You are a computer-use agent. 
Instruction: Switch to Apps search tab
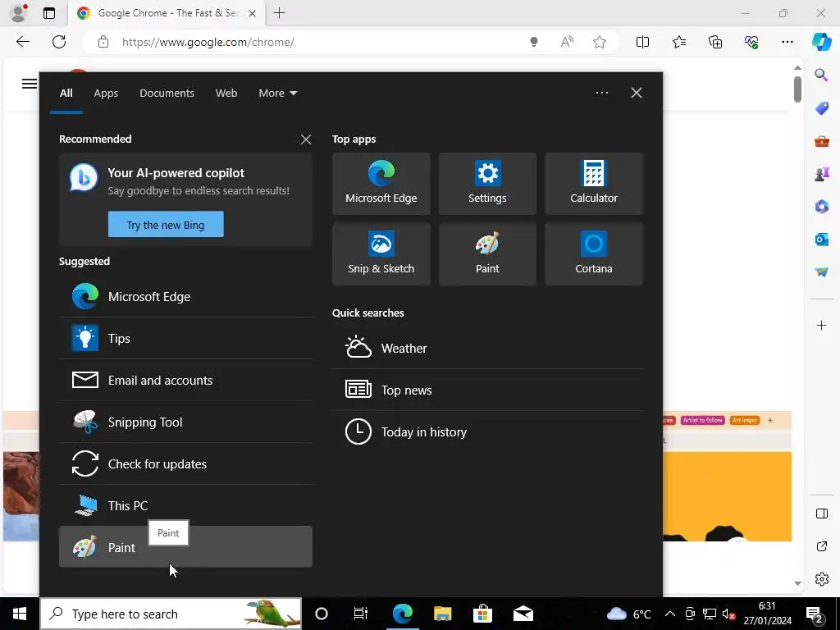tap(106, 94)
